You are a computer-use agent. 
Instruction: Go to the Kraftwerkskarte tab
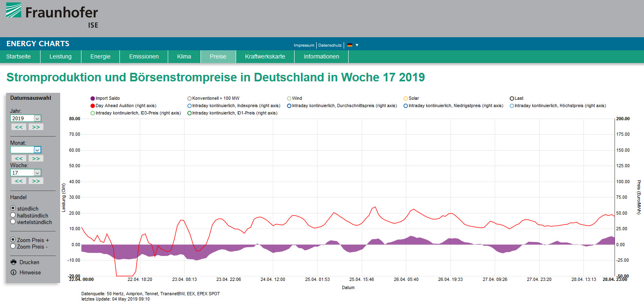point(265,56)
